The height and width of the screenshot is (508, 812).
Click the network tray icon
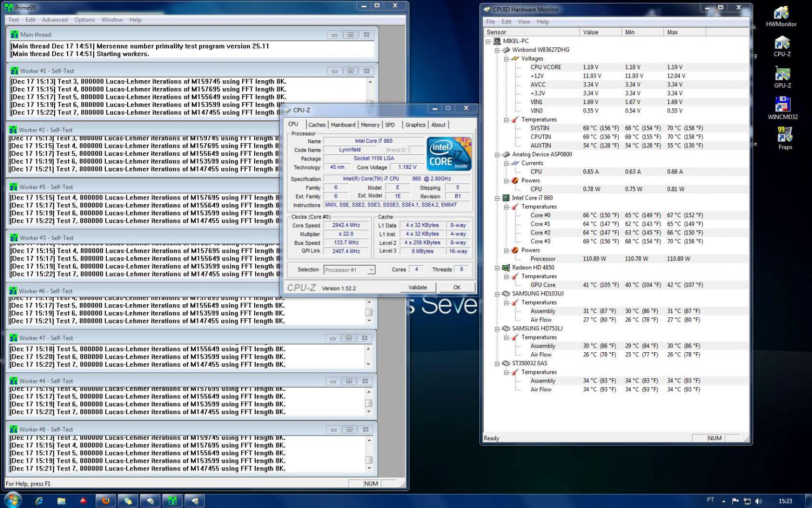tap(747, 501)
